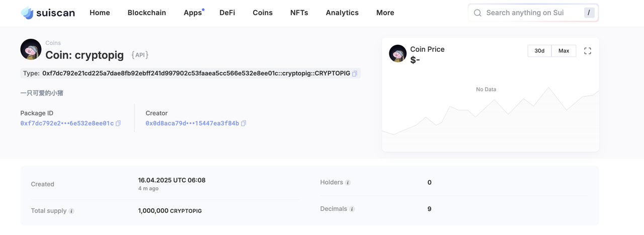This screenshot has width=644, height=235.
Task: Click the cryptopig coin avatar image
Action: [x=31, y=49]
